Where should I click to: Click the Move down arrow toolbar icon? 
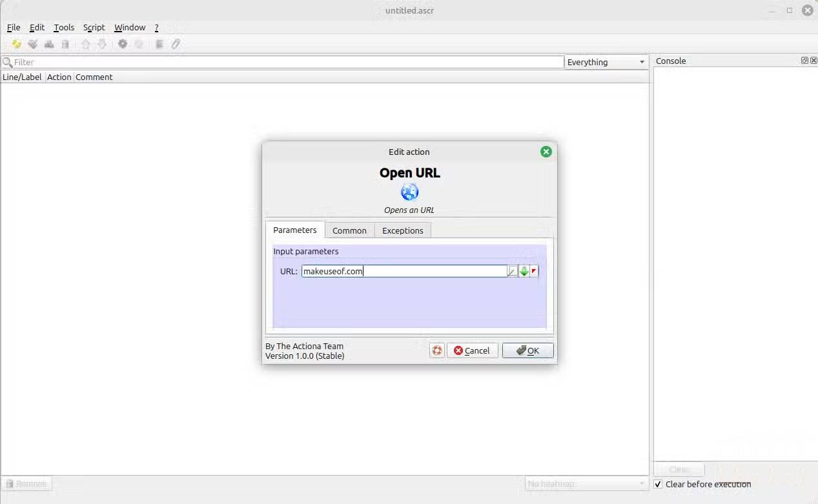pyautogui.click(x=102, y=44)
